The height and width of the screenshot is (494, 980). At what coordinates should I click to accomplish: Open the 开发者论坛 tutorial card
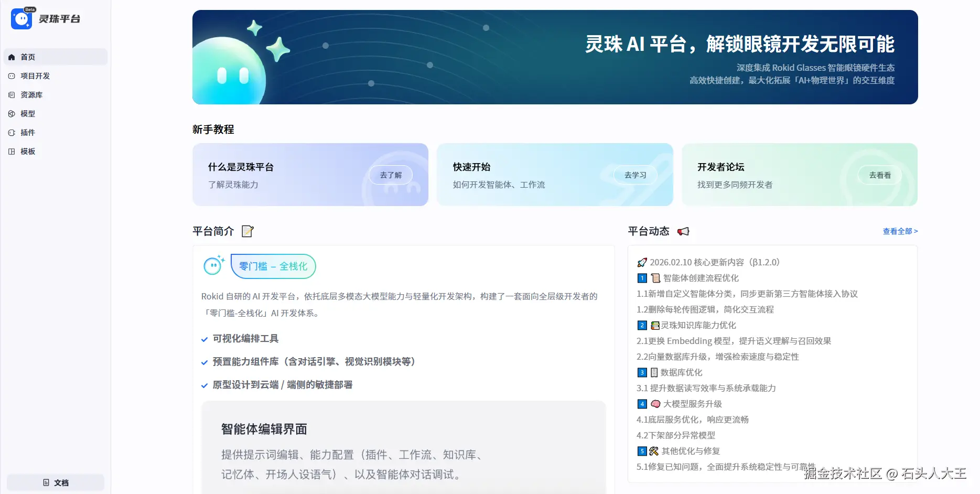[800, 175]
